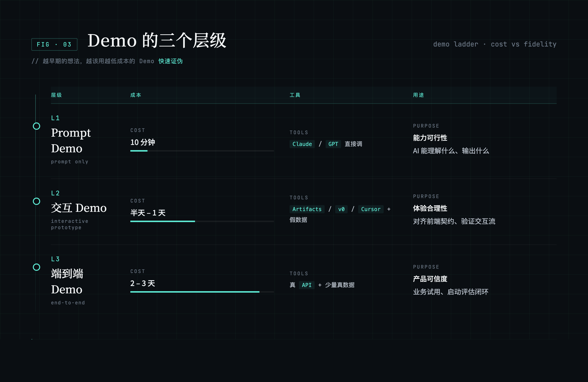Click the L3 timeline circle marker

point(37,267)
